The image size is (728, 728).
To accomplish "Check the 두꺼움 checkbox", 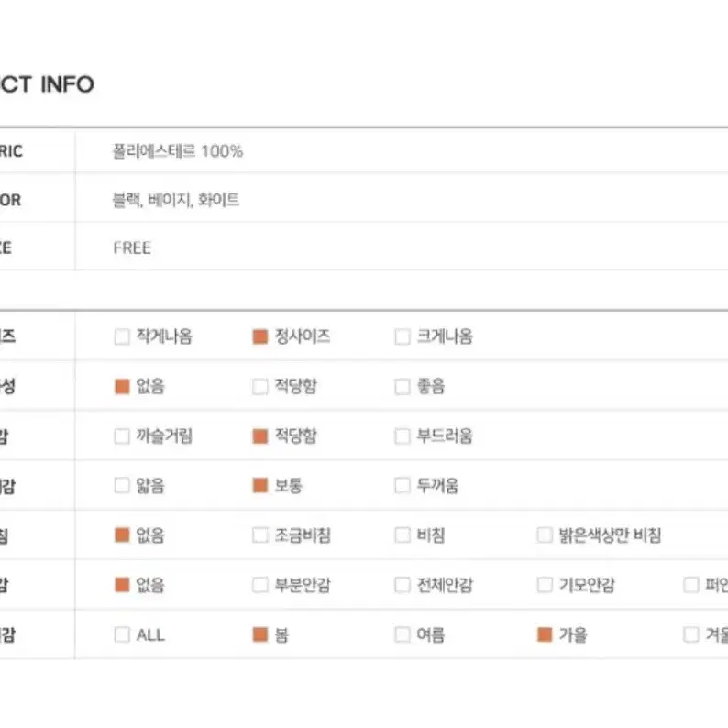I will 403,486.
